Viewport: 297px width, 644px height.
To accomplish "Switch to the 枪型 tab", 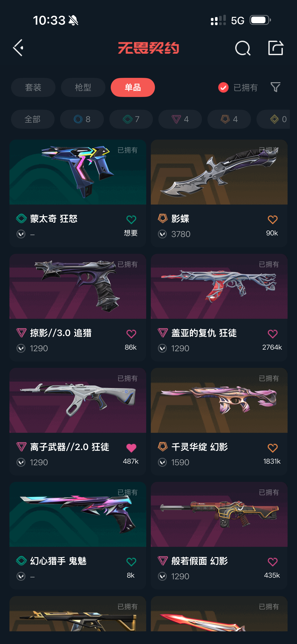I will point(83,88).
